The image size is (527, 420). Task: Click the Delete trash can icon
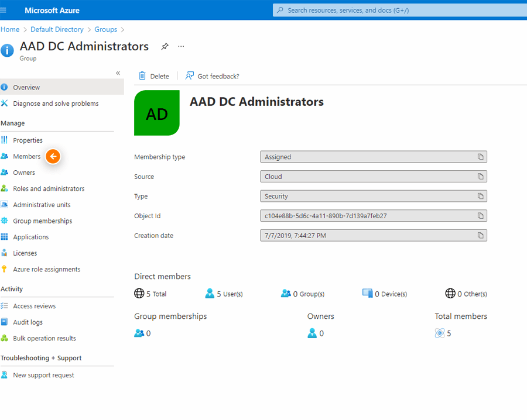142,76
